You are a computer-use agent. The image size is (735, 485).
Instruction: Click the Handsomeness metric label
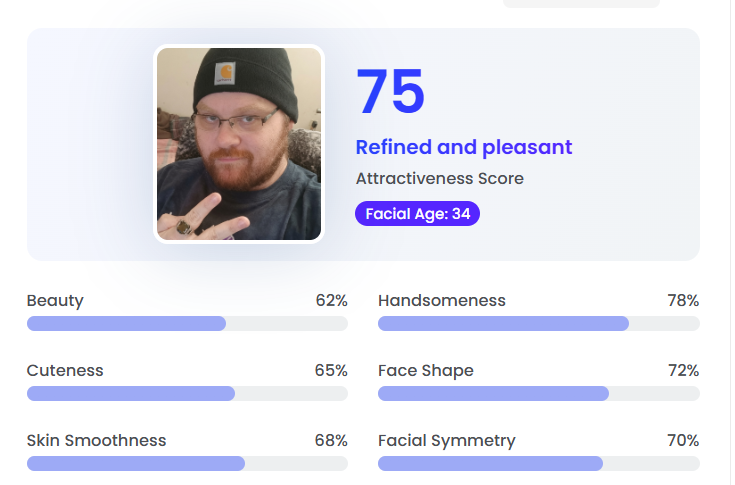(x=442, y=300)
